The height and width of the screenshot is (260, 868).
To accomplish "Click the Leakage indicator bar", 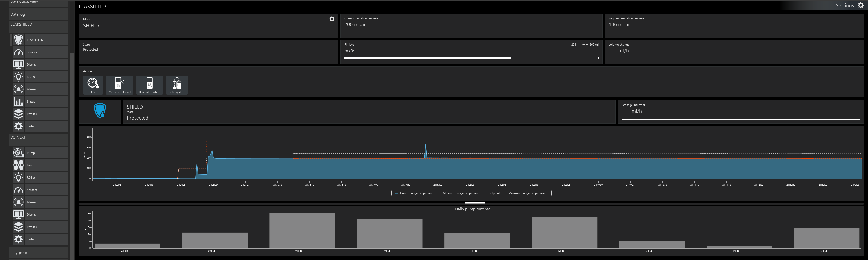I will 741,118.
